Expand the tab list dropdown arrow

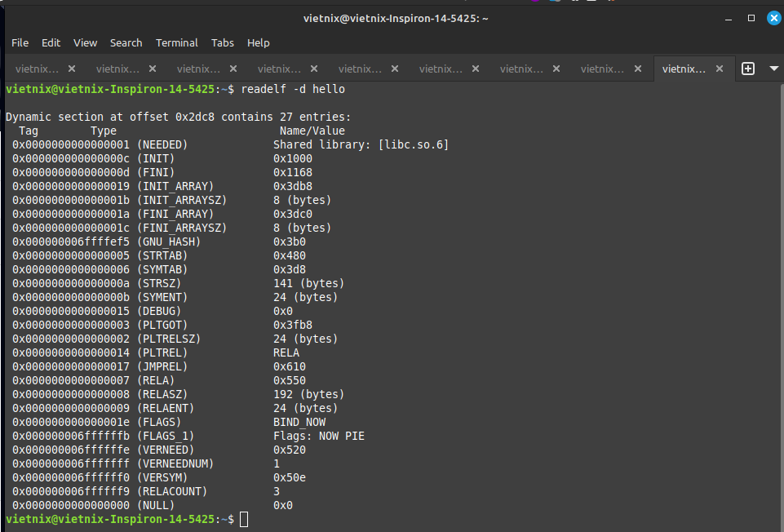pyautogui.click(x=774, y=69)
